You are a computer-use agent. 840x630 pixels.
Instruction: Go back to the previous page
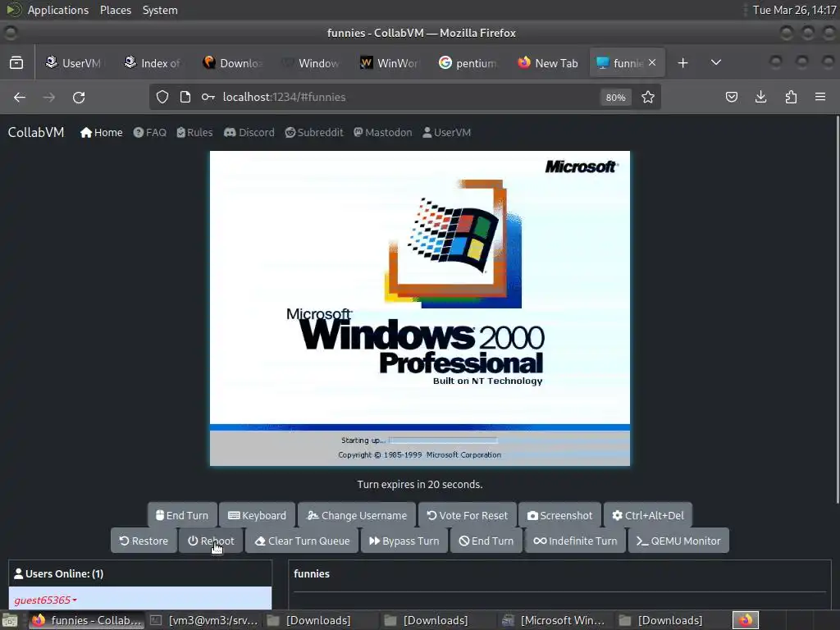(20, 97)
